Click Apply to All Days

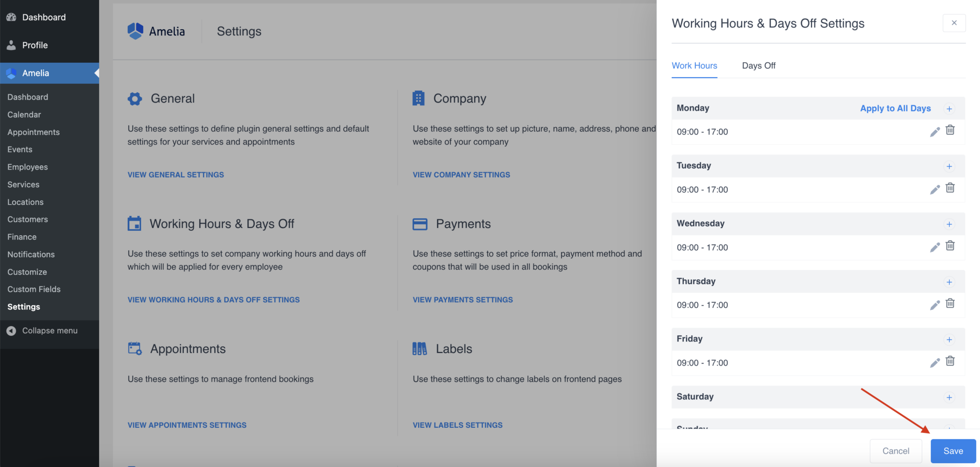click(895, 108)
